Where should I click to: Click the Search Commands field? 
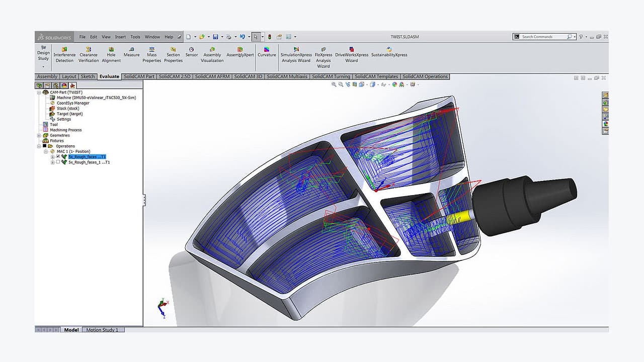click(541, 36)
